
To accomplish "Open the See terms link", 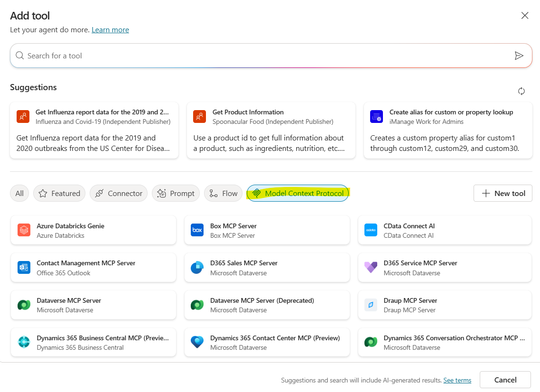I will [x=457, y=380].
